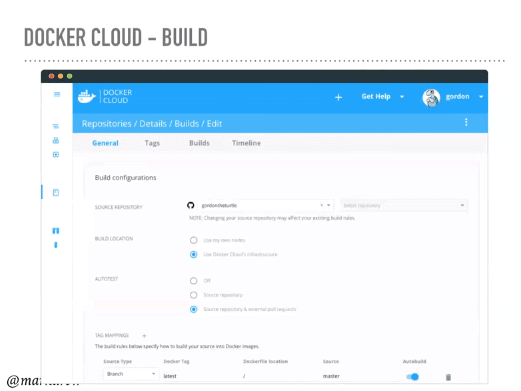Click the Build configurations heading
This screenshot has height=391, width=521.
[125, 178]
